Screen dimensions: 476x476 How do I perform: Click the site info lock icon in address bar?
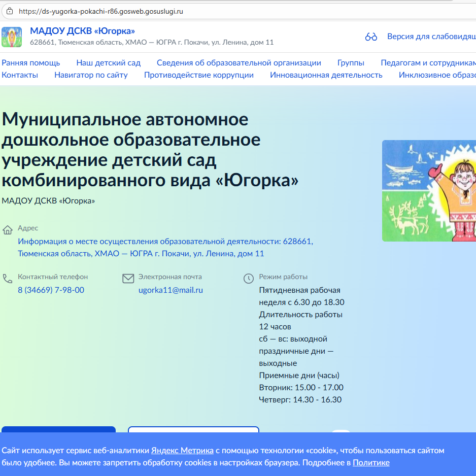(9, 11)
